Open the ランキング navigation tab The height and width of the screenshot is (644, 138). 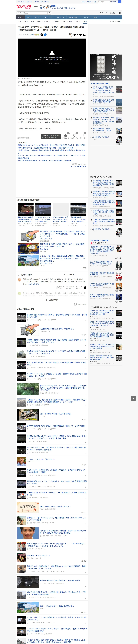86,17
